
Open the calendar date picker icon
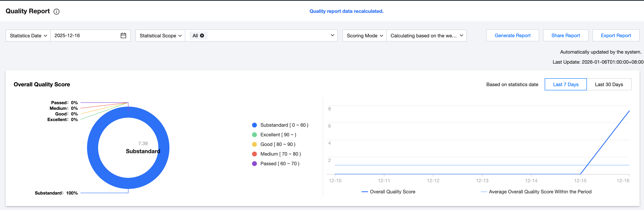123,36
